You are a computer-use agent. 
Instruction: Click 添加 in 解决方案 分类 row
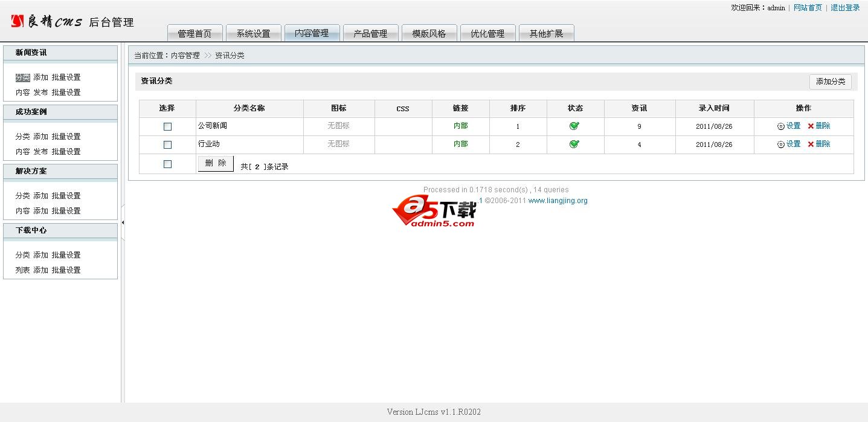pyautogui.click(x=40, y=196)
